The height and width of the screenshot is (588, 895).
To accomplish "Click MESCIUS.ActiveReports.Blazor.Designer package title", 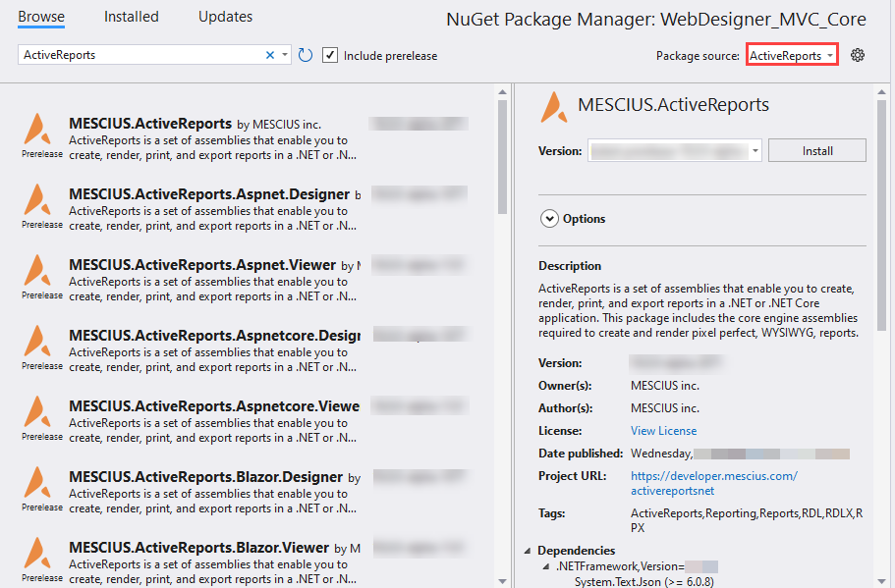I will pyautogui.click(x=206, y=477).
